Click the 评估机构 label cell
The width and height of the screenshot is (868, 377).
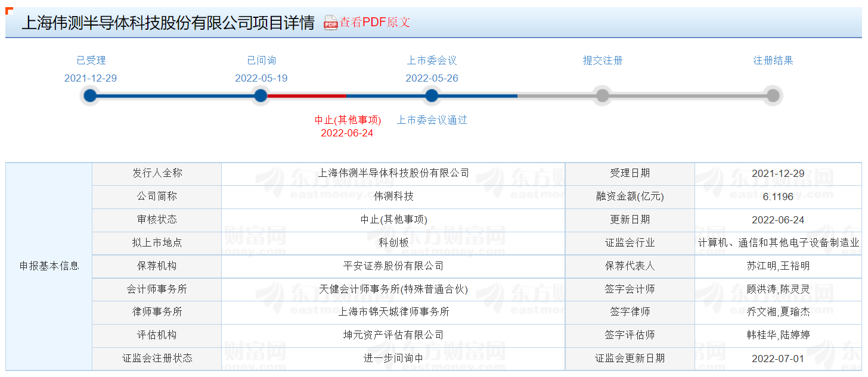[x=157, y=335]
